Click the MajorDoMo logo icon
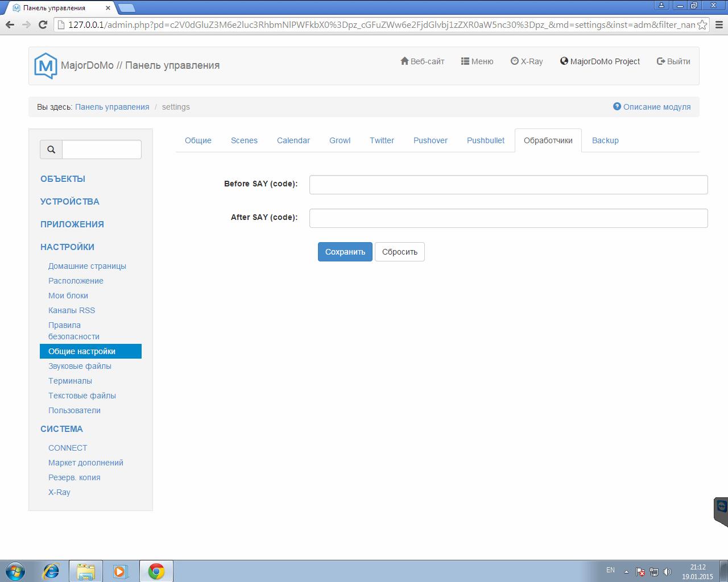Image resolution: width=728 pixels, height=582 pixels. pos(45,65)
